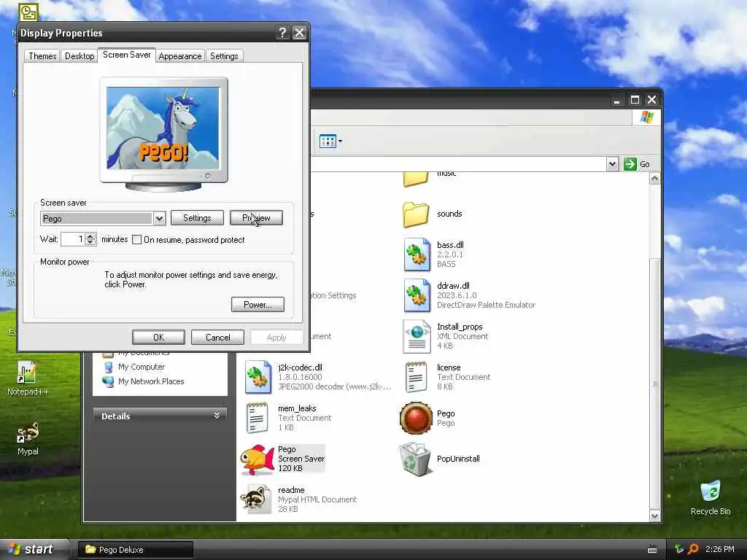Click the My Network Places sidebar icon
747x560 pixels.
pos(109,381)
